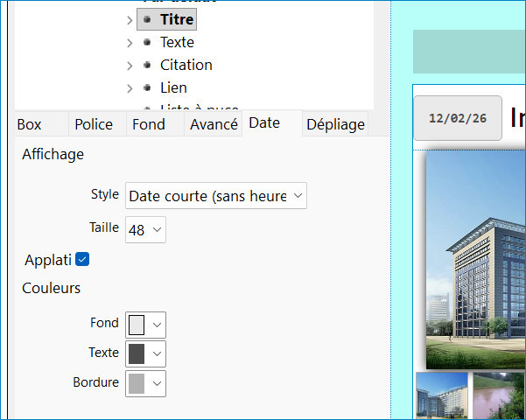Open the Avancé tab
Image resolution: width=526 pixels, height=420 pixels.
point(214,124)
